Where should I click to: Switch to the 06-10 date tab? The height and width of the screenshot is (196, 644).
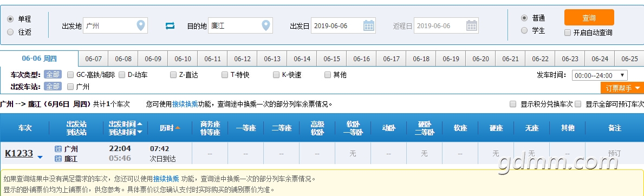tap(183, 59)
